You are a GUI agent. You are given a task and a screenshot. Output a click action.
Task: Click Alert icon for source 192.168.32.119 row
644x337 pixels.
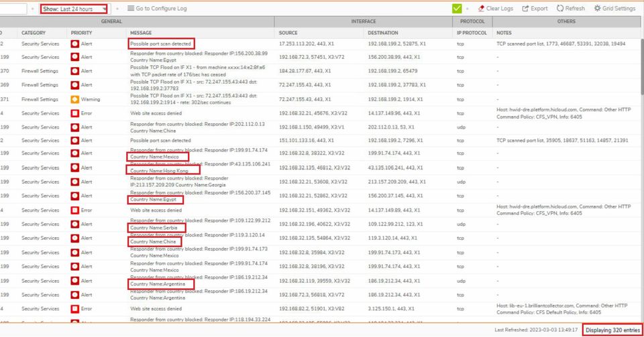click(74, 281)
